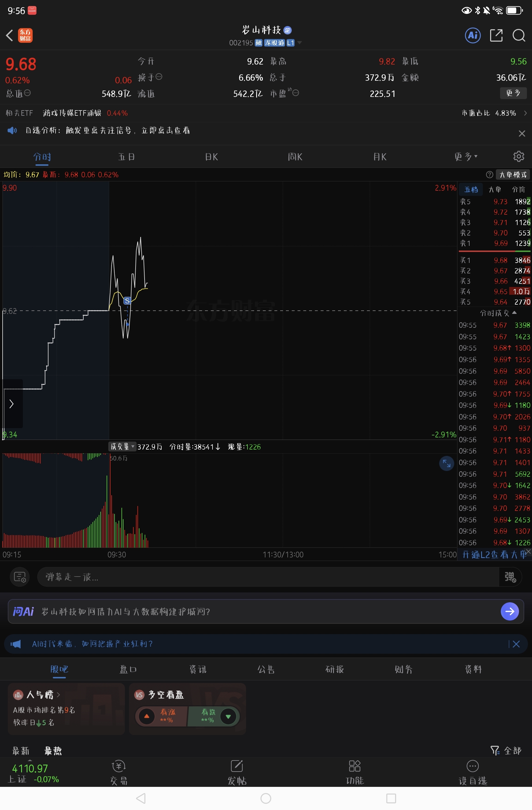This screenshot has height=810, width=532.
Task: Open the 人气榜 ranking chevron
Action: point(58,695)
